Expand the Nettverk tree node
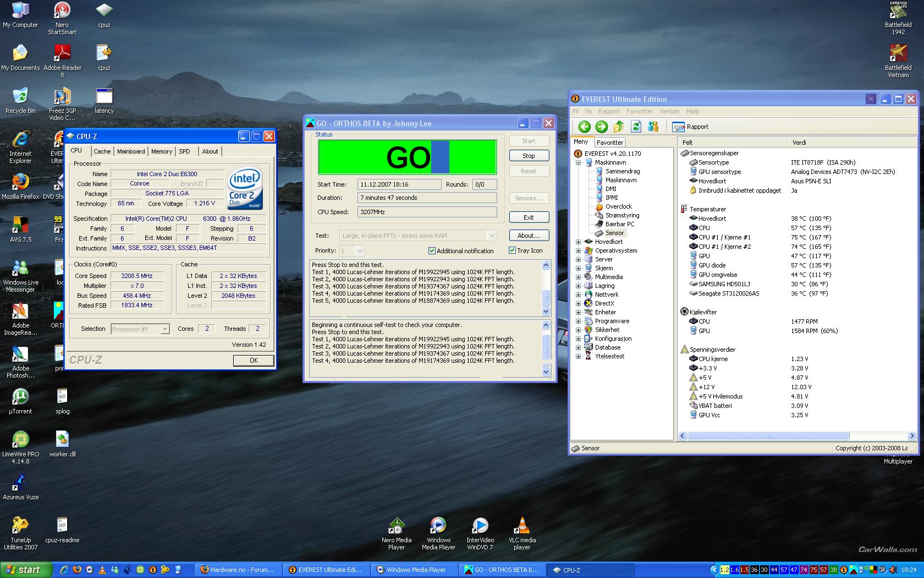This screenshot has width=924, height=578. [578, 295]
